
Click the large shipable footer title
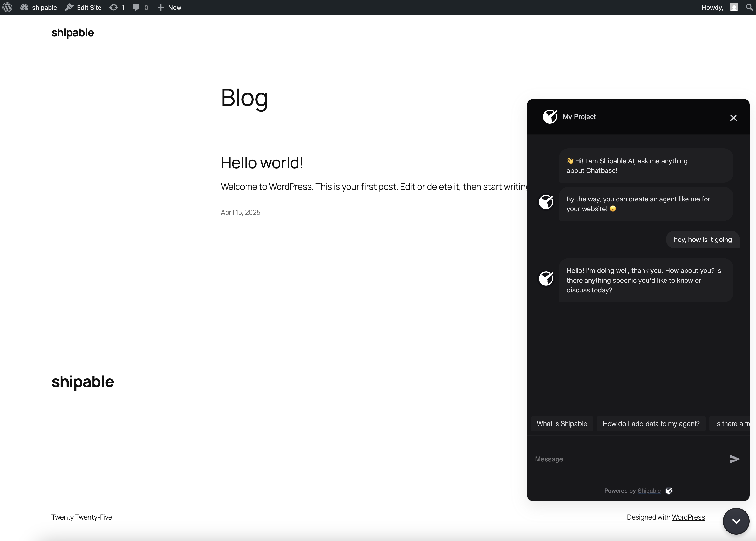pos(83,382)
